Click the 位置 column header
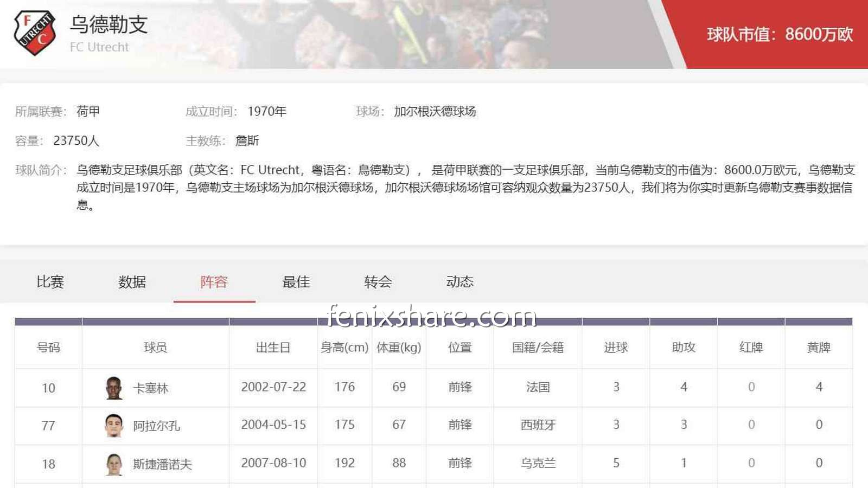868x488 pixels. pyautogui.click(x=460, y=348)
